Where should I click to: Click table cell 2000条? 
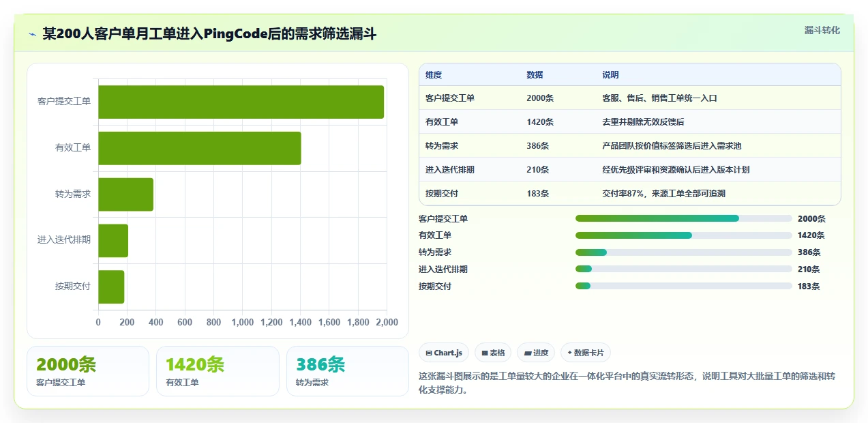point(540,98)
